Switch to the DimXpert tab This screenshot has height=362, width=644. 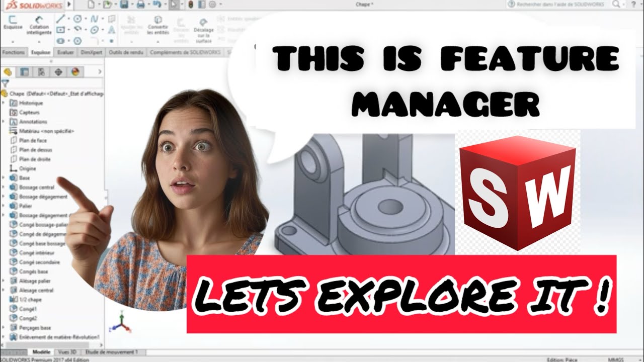tap(91, 52)
